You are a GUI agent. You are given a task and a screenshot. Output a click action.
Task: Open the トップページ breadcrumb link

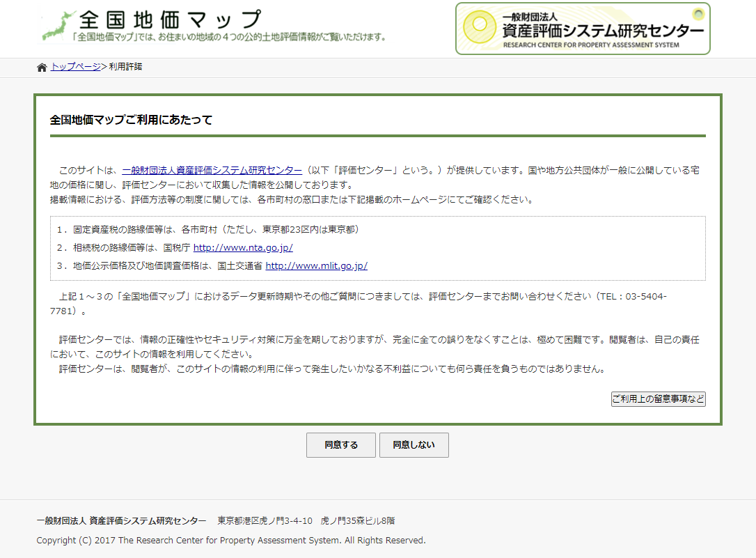click(76, 67)
